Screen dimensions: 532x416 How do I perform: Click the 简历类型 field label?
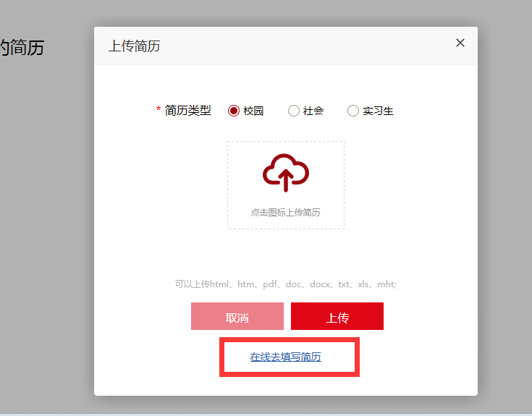tap(187, 111)
